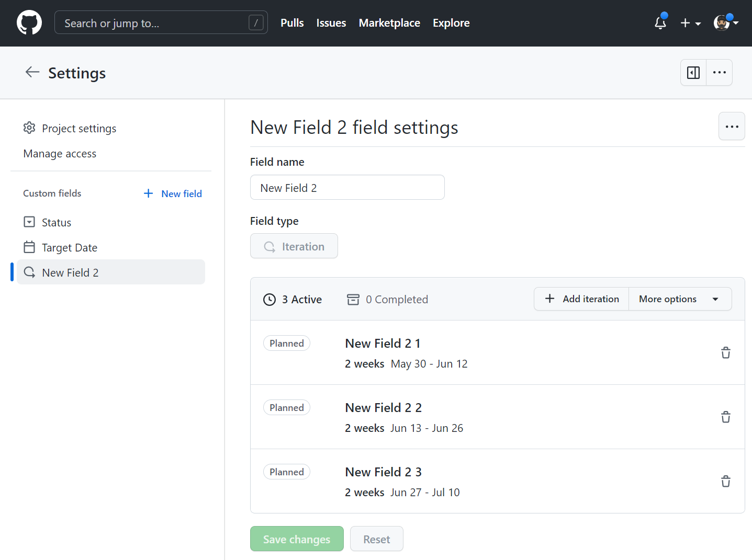Screen dimensions: 752x560
Task: Open the New Field 2 settings ellipsis menu
Action: tap(732, 126)
